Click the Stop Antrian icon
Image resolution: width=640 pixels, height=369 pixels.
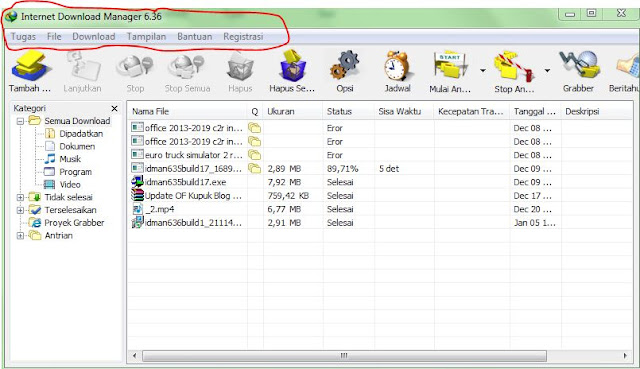click(513, 66)
